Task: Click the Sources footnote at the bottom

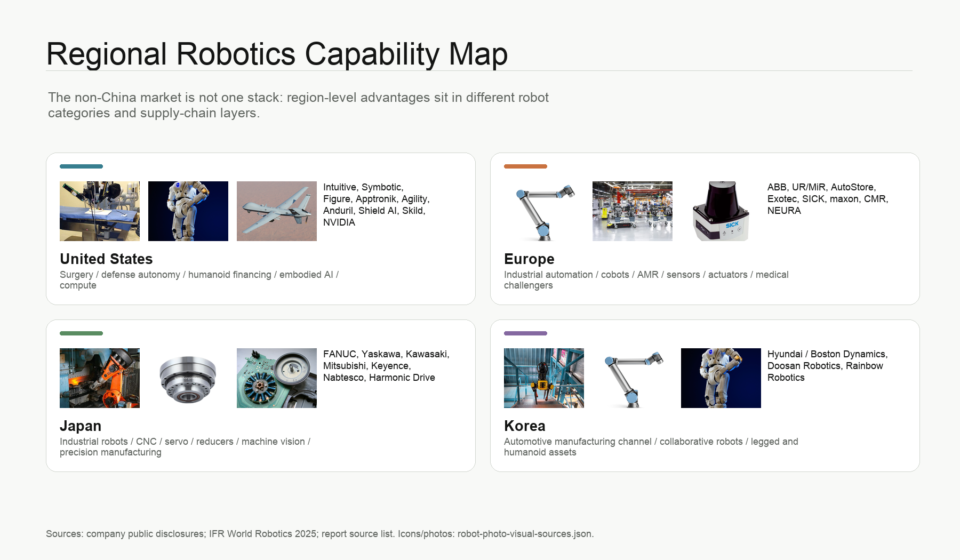Action: [x=320, y=534]
